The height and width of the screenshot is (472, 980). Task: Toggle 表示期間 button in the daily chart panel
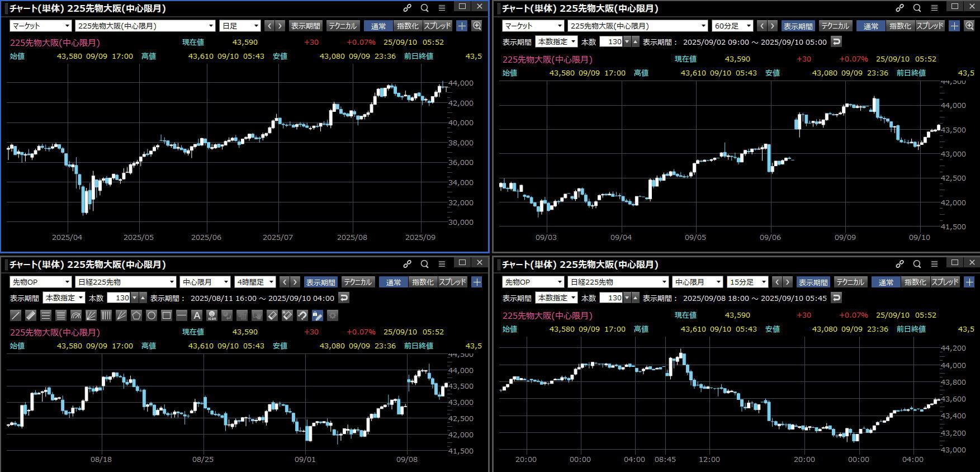[x=305, y=26]
